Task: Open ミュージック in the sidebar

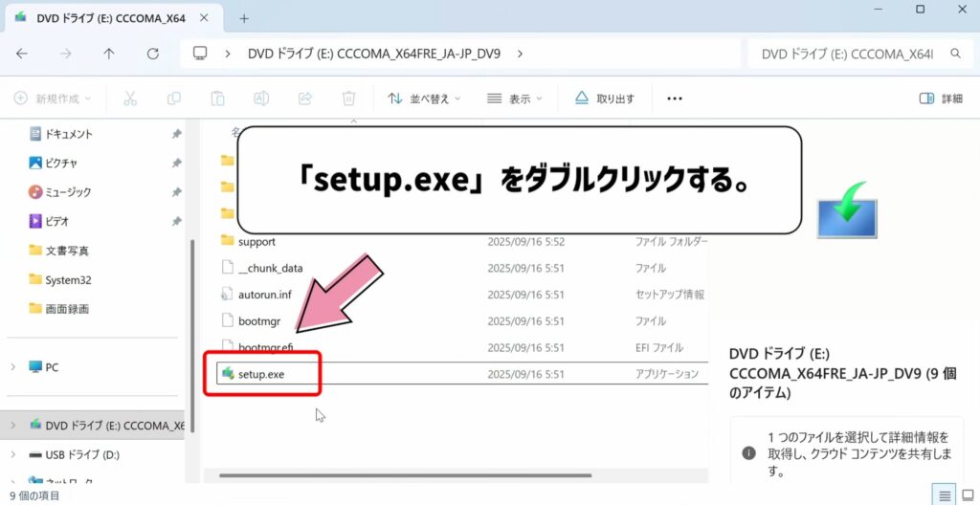Action: point(68,192)
